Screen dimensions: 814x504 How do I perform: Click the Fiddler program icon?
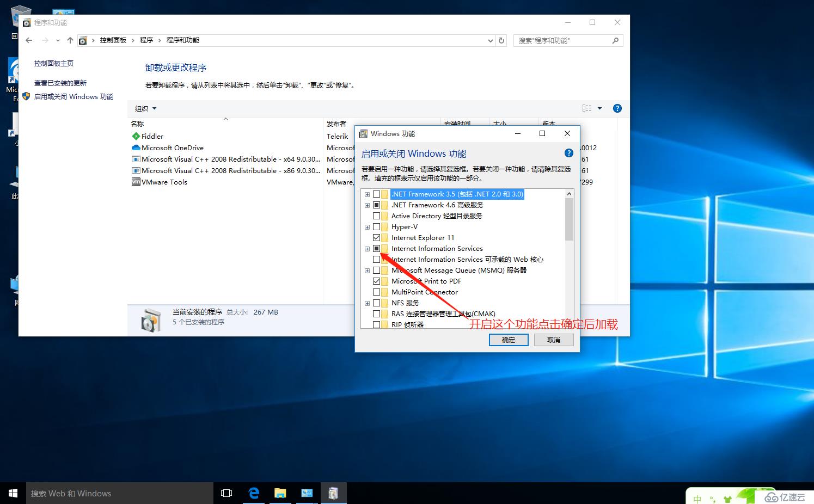click(136, 137)
